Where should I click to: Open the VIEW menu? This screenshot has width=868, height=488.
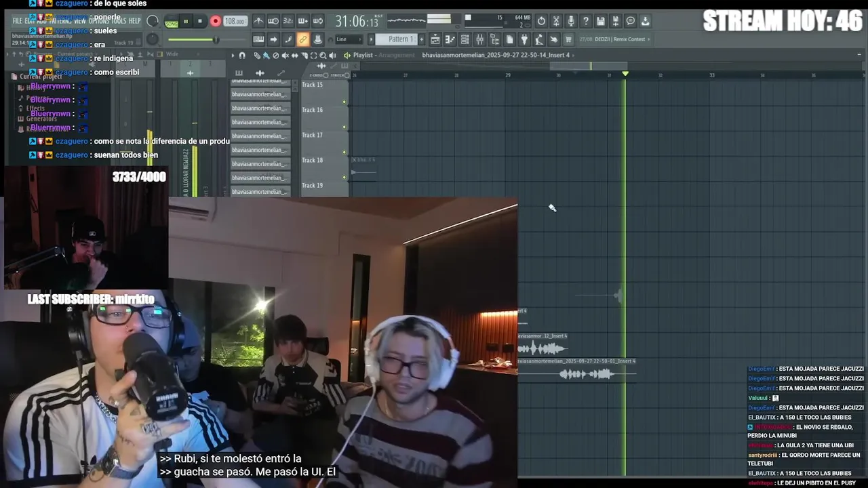click(x=80, y=21)
